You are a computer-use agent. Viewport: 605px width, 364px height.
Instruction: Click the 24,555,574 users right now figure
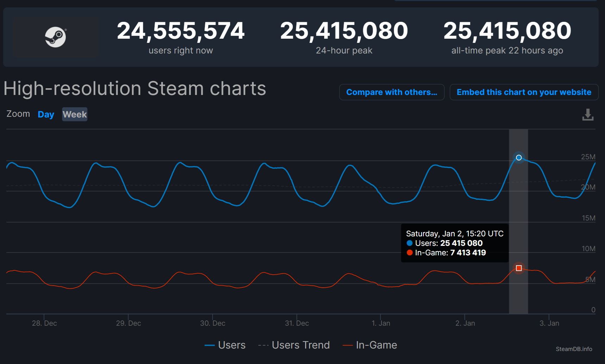coord(181,31)
